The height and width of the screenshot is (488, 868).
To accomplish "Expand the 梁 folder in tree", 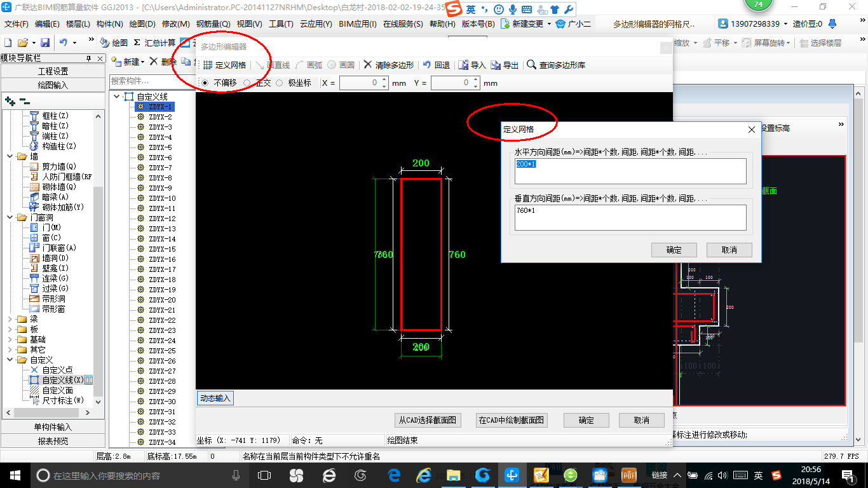I will (11, 319).
